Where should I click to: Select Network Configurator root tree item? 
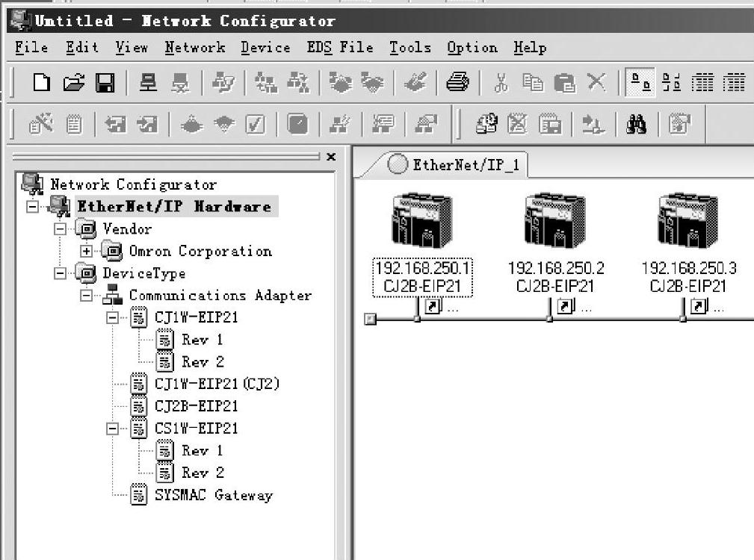[133, 184]
